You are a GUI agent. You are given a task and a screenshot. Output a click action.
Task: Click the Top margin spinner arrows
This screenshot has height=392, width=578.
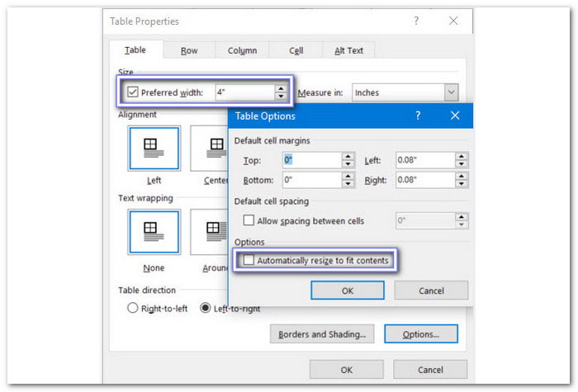[348, 159]
